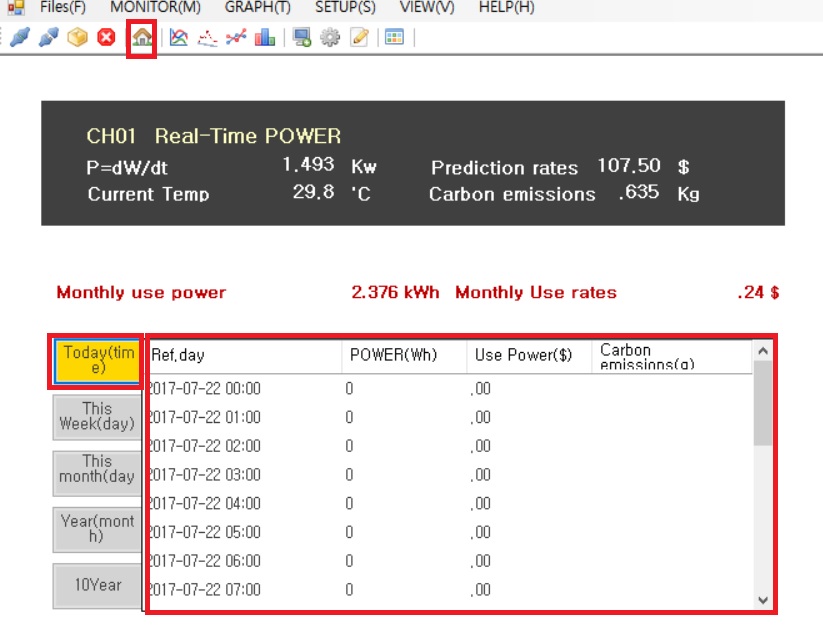Select the 2017-07-22 06:00 row
Viewport: 823px width, 637px height.
click(450, 562)
